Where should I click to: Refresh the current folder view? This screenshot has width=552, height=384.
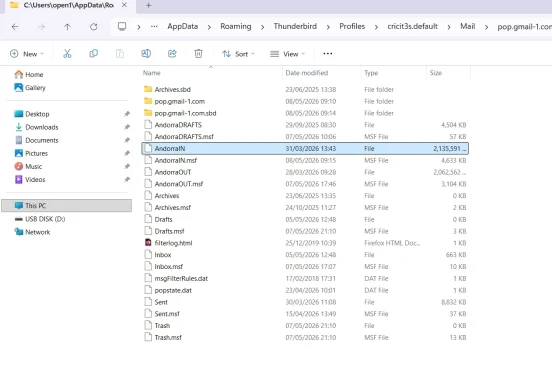93,27
